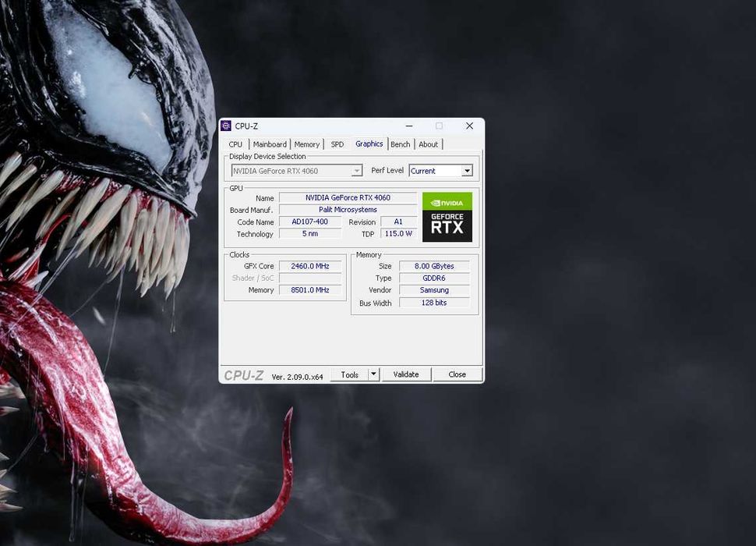756x546 pixels.
Task: Click the Ver. 2.09.0.x64 version text
Action: coord(297,377)
